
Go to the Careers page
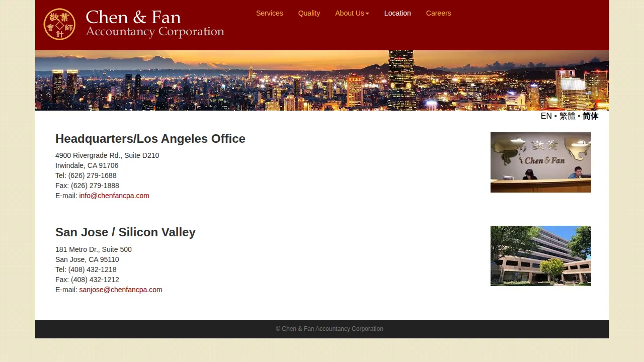click(x=438, y=13)
